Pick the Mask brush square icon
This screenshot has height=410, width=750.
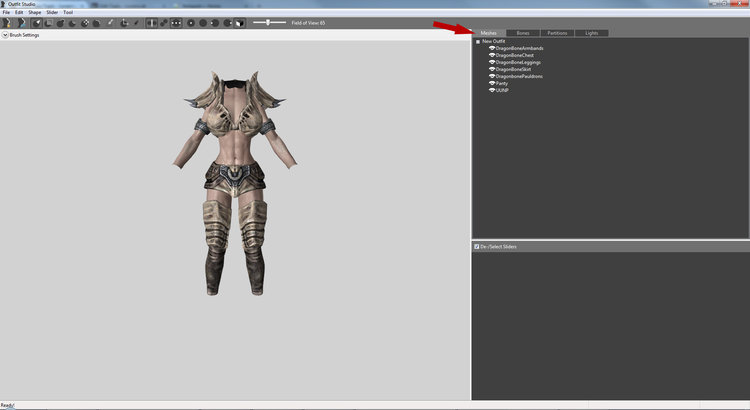click(x=48, y=23)
